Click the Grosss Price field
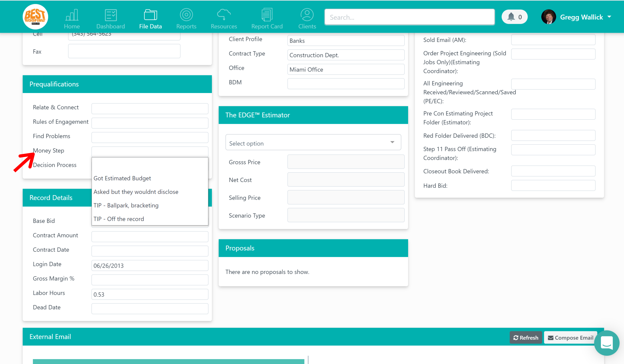The image size is (624, 364). pyautogui.click(x=346, y=162)
